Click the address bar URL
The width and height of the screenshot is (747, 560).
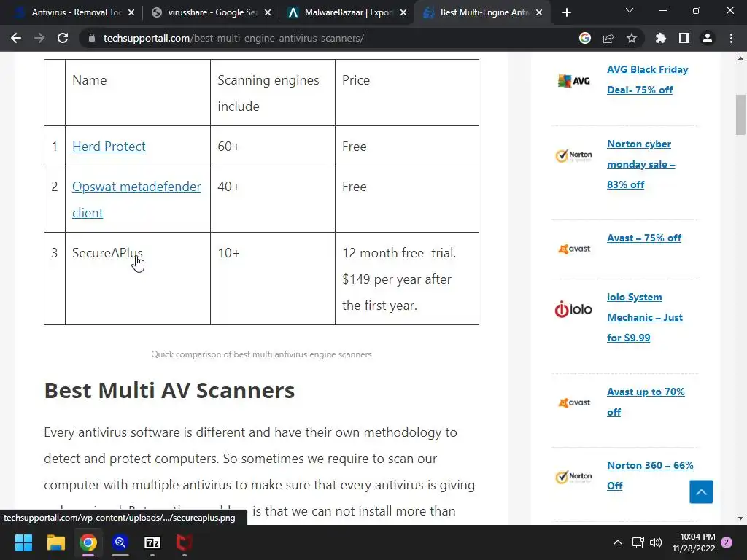pyautogui.click(x=233, y=38)
